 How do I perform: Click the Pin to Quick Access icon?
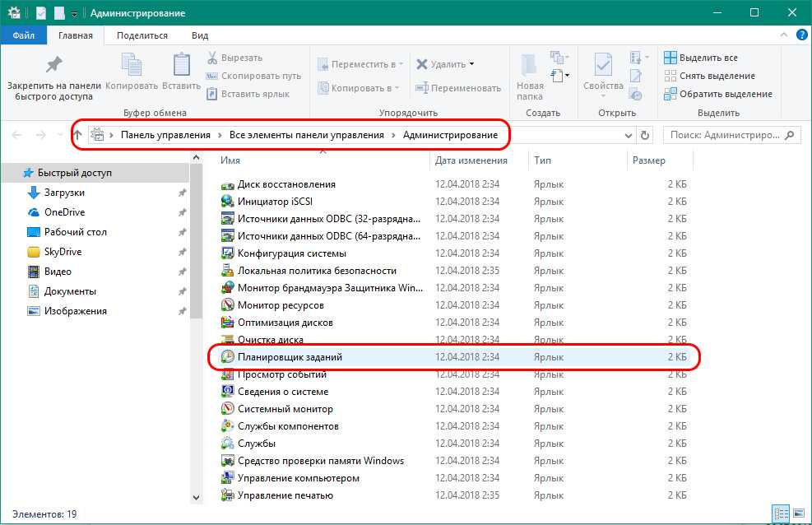53,64
